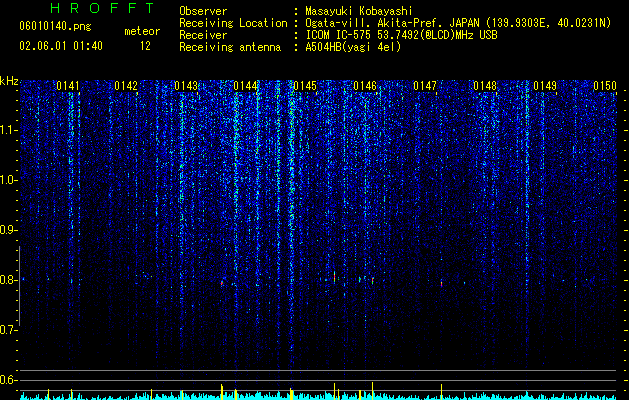
Task: Click the 0147 time marker
Action: coord(425,86)
